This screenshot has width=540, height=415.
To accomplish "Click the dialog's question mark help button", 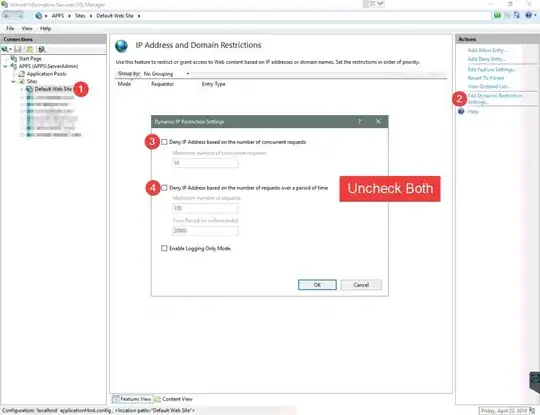I will pos(359,122).
